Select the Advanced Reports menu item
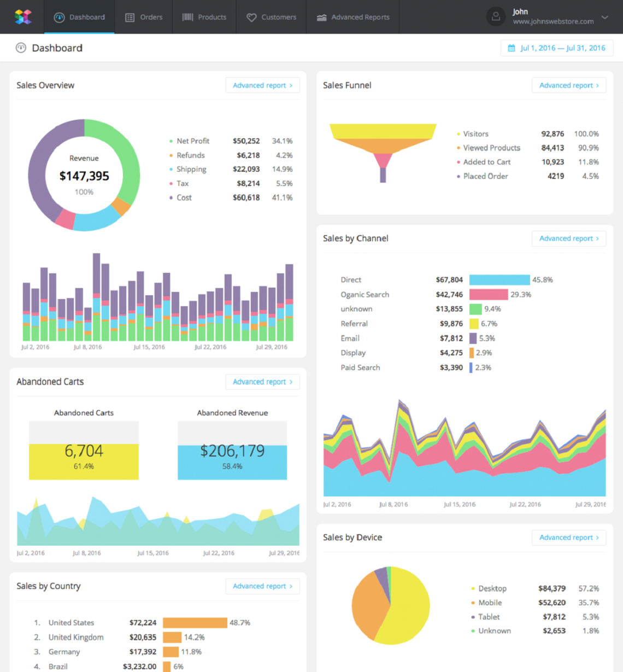This screenshot has height=672, width=623. coord(360,16)
